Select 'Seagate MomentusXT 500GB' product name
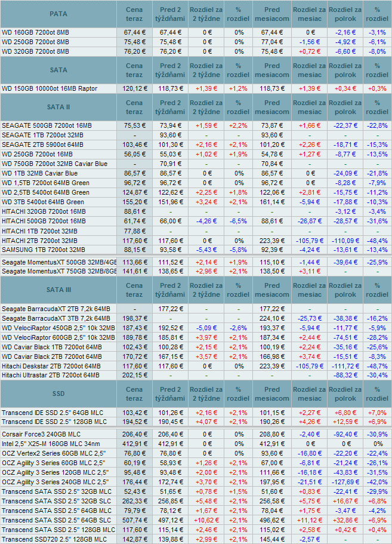Viewport: 392px width, 544px height. [59, 262]
